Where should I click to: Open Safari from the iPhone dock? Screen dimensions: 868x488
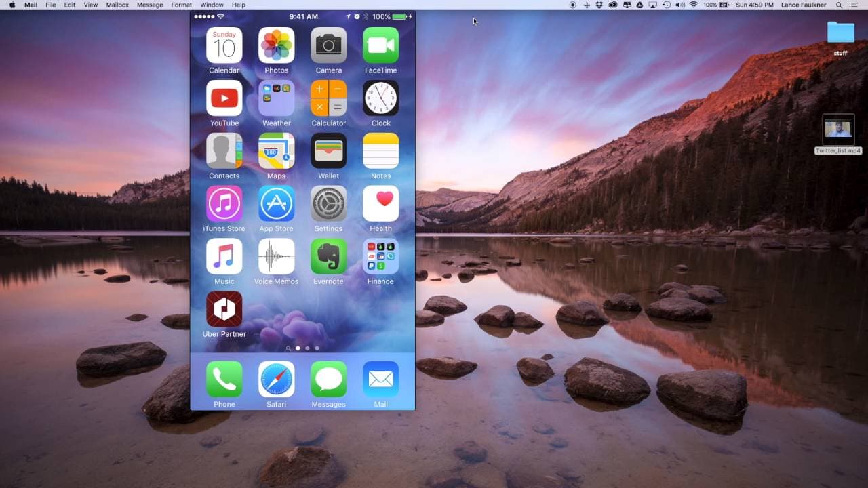[x=276, y=378]
